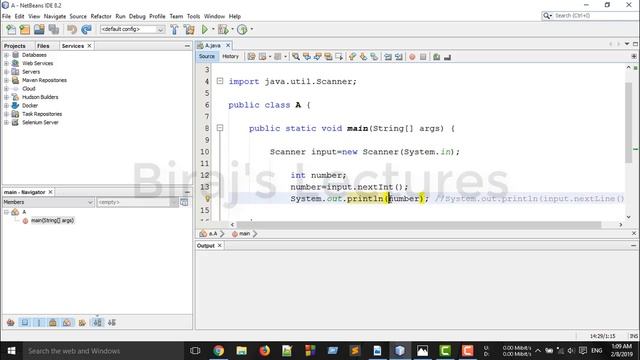
Task: Select main(String[] args) in Navigator
Action: click(x=52, y=220)
